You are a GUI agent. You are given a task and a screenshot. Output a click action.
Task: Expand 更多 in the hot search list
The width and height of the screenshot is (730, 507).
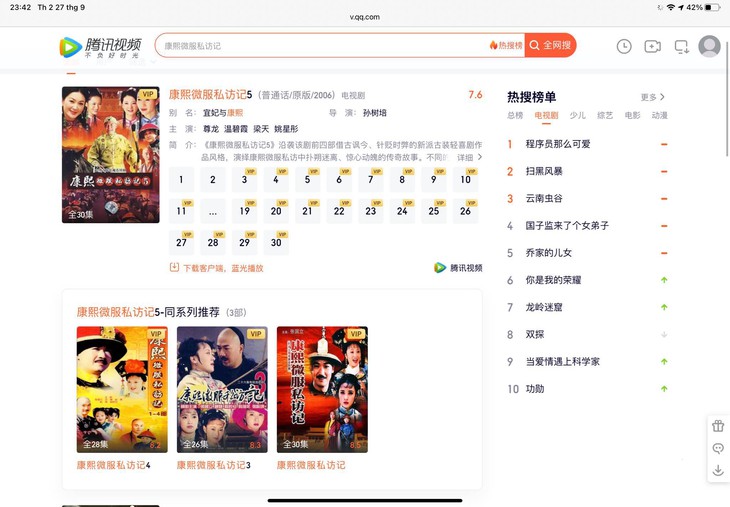point(652,97)
